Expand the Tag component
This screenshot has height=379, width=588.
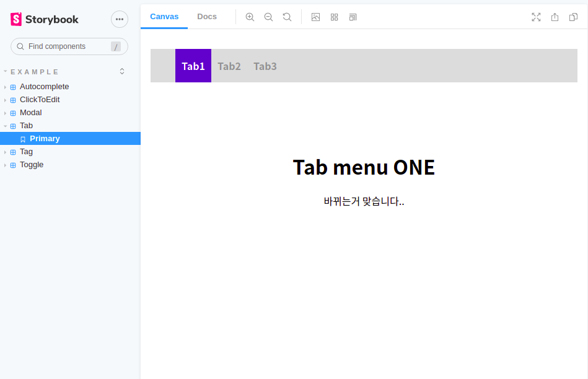(5, 152)
